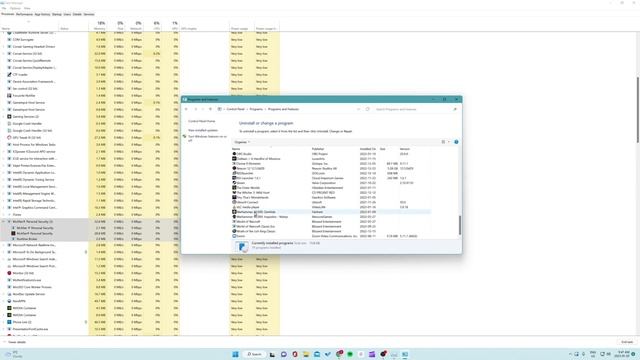Switch to the Performance tab
Viewport: 640px width, 360px height.
(x=24, y=14)
